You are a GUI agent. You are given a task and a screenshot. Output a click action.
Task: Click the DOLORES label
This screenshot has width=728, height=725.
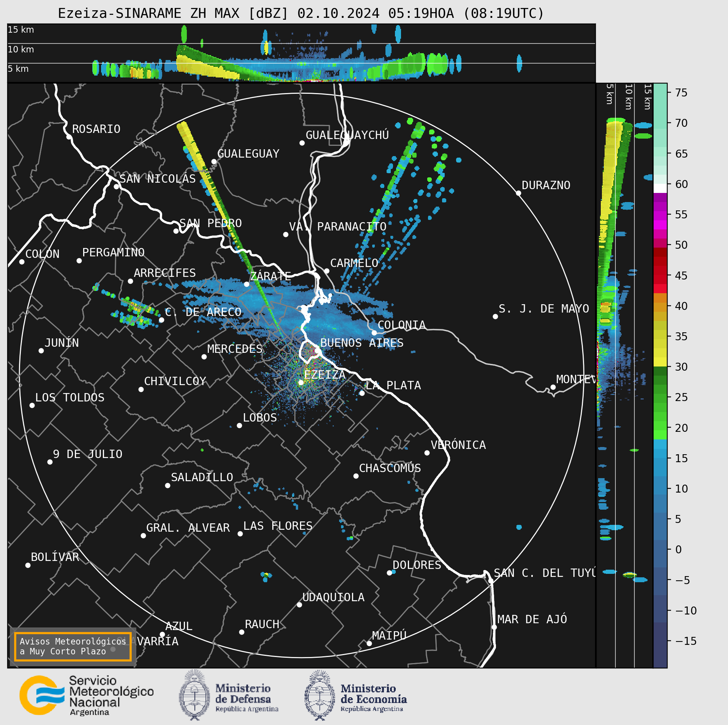coord(417,565)
